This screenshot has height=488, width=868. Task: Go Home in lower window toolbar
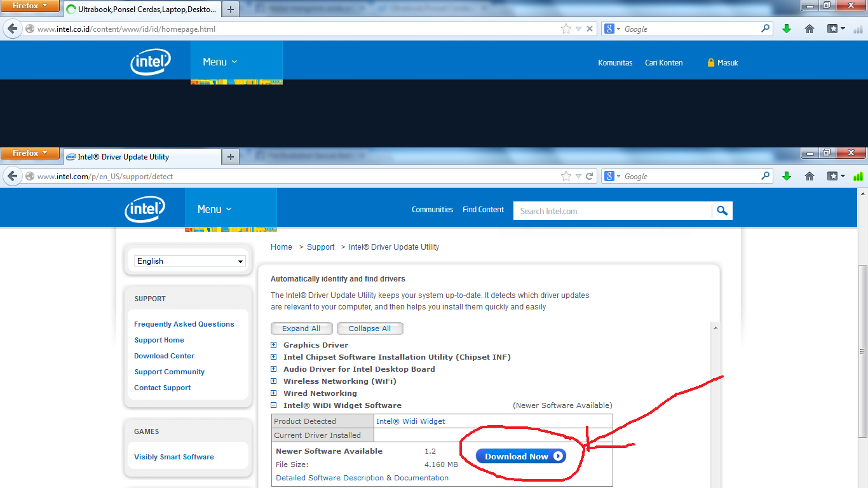click(810, 176)
